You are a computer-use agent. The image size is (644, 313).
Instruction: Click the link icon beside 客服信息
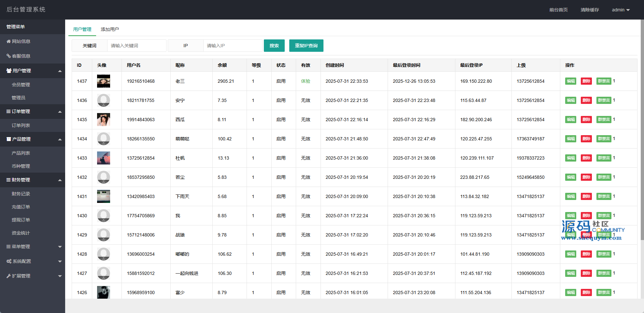(x=8, y=56)
